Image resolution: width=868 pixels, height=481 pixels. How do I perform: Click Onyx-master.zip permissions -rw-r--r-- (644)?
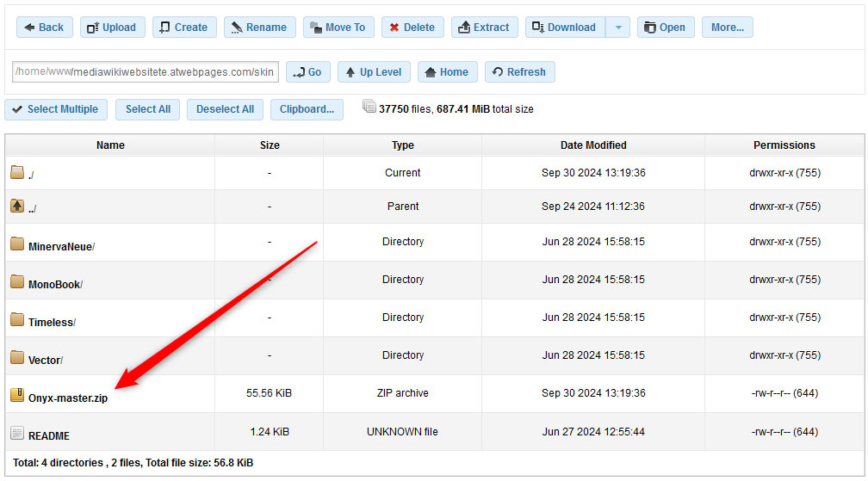pos(784,393)
